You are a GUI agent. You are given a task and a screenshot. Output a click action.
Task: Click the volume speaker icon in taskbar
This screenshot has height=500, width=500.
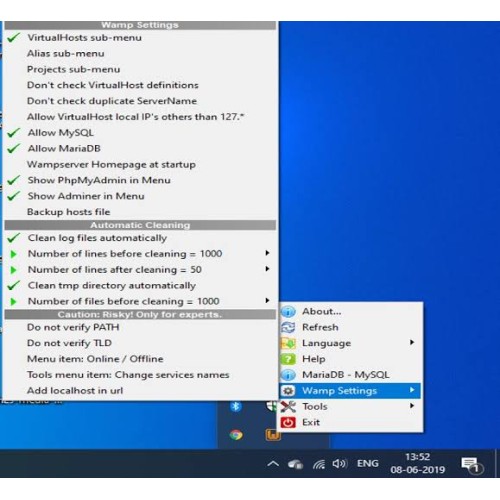click(339, 463)
